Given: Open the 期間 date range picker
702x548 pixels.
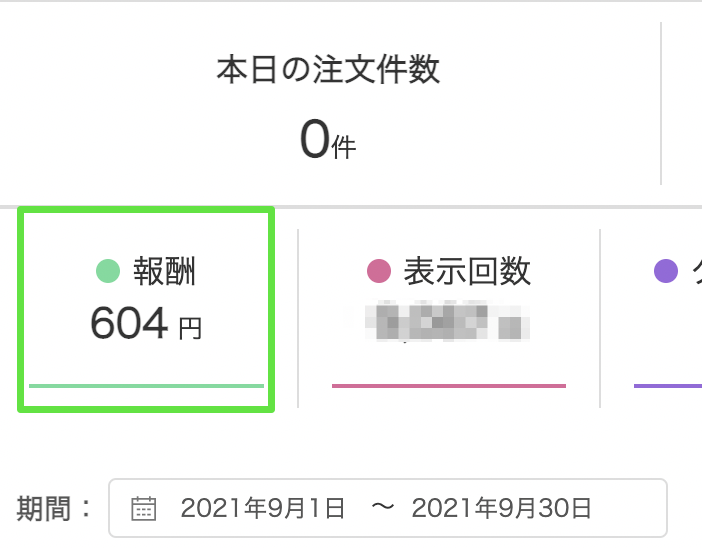Looking at the screenshot, I should (x=388, y=508).
